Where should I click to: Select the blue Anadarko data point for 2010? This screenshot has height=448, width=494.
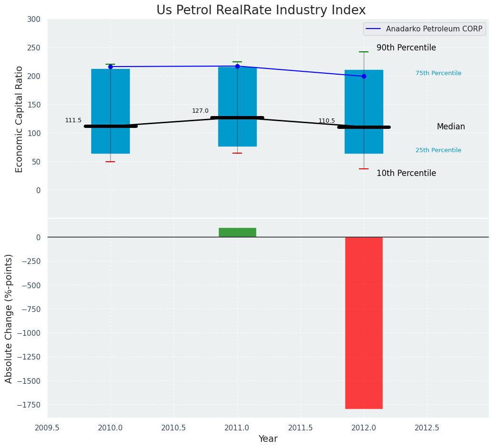pos(110,67)
